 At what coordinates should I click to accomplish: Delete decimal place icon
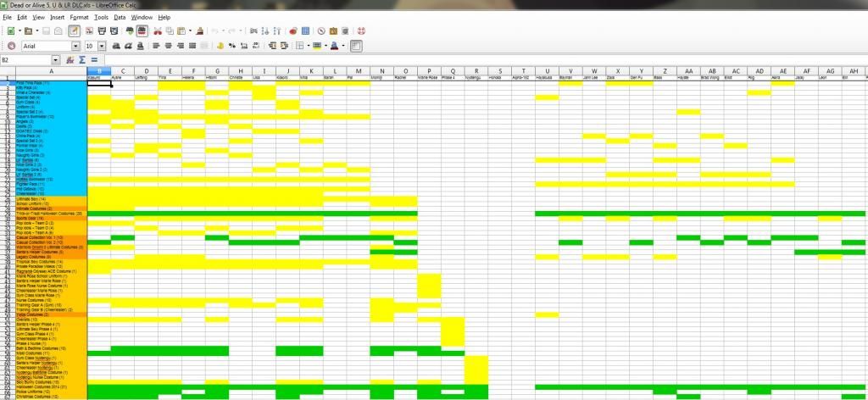point(256,46)
